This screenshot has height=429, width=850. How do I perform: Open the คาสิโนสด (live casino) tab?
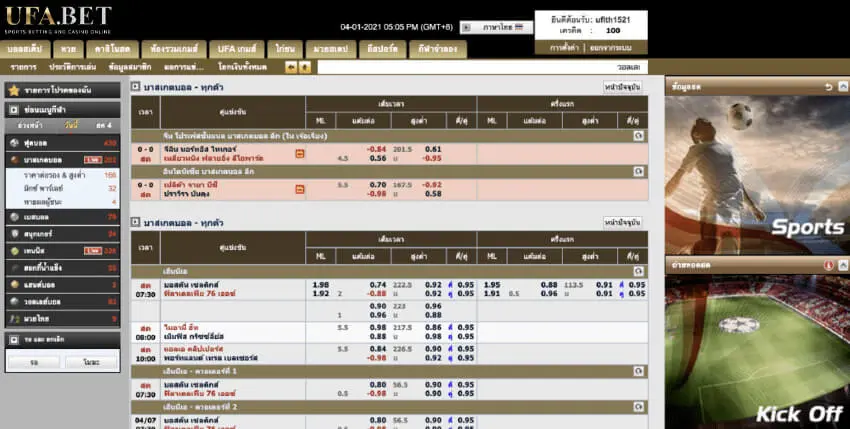tap(109, 48)
